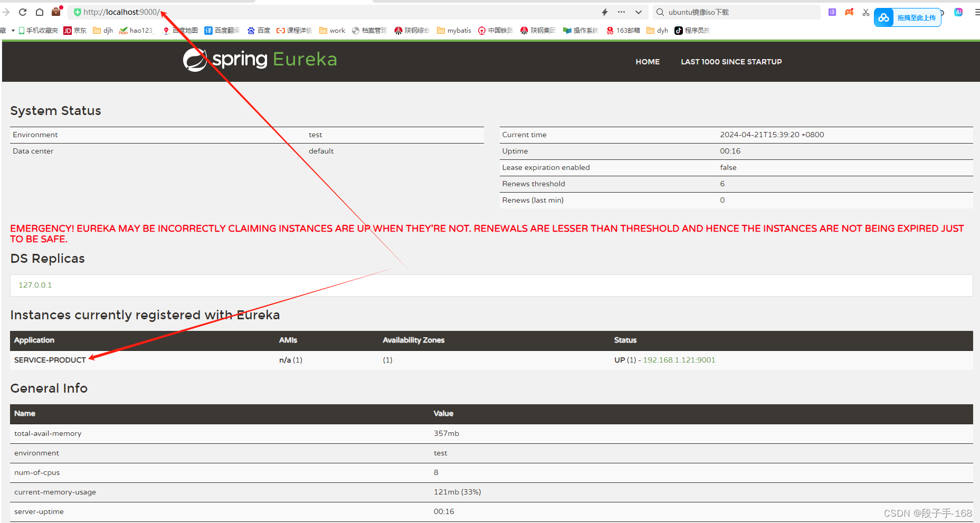Click the 357mb memory value
This screenshot has height=523, width=980.
coord(446,433)
